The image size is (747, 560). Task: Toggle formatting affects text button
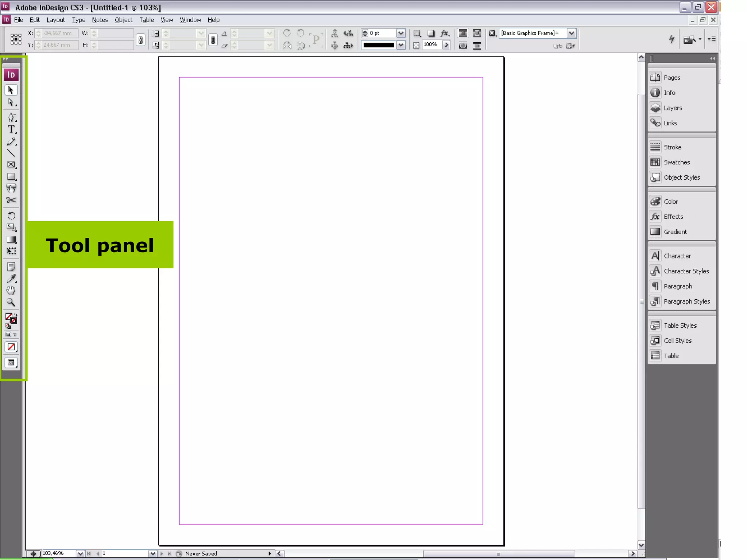click(x=15, y=335)
